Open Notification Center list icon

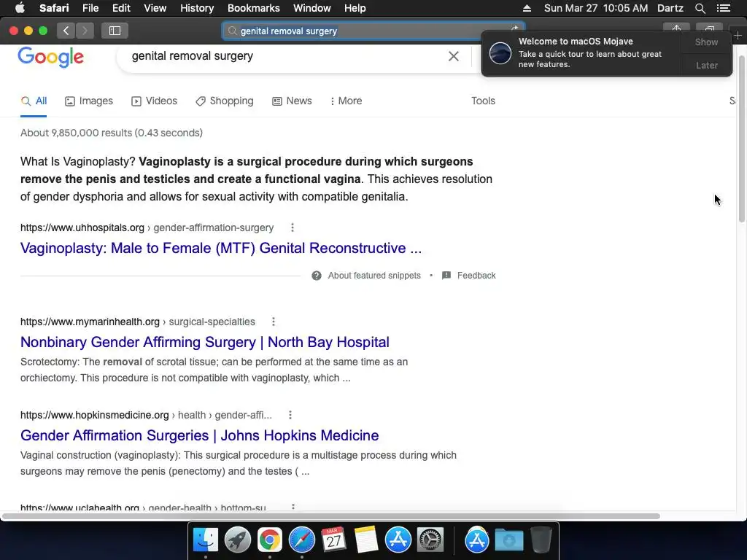coord(723,8)
